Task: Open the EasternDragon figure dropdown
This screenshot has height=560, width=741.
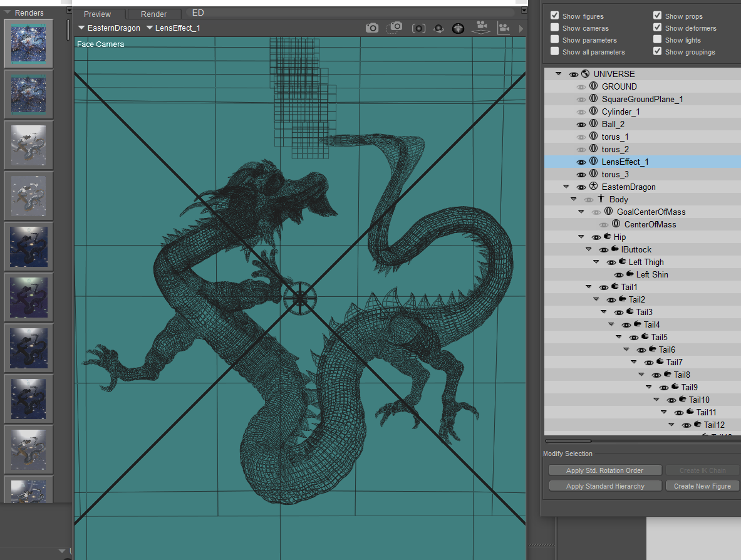Action: pos(109,28)
